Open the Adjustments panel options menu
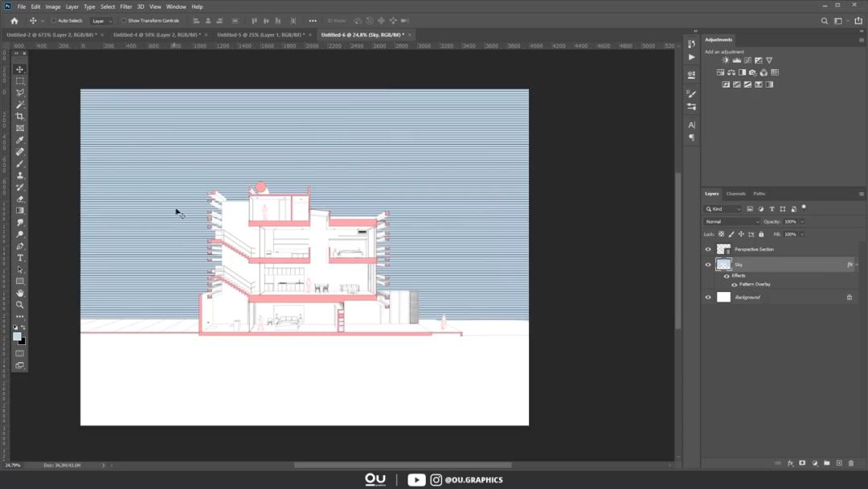The image size is (868, 489). (862, 40)
